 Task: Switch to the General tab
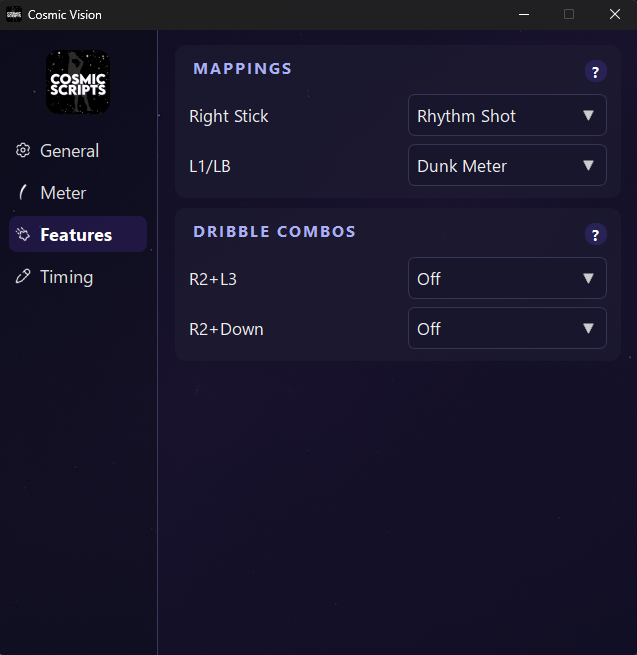click(69, 151)
